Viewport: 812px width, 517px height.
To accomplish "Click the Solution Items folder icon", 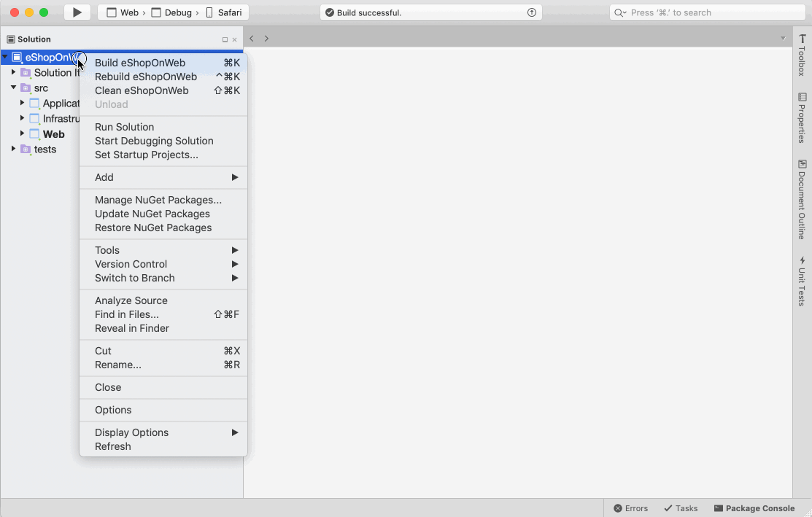I will click(x=26, y=73).
